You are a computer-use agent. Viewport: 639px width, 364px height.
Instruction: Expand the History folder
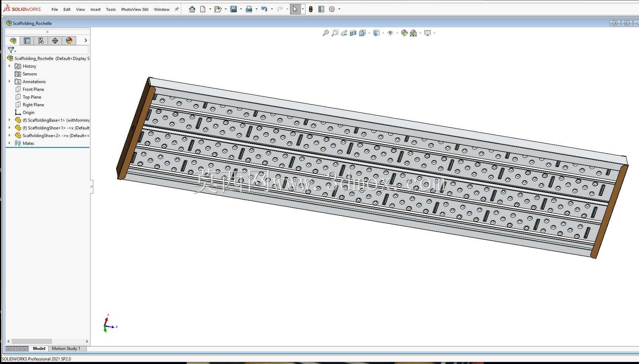[9, 66]
